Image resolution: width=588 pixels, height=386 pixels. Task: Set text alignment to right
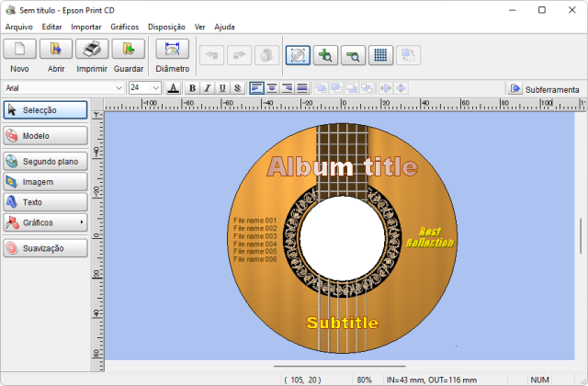pos(287,88)
